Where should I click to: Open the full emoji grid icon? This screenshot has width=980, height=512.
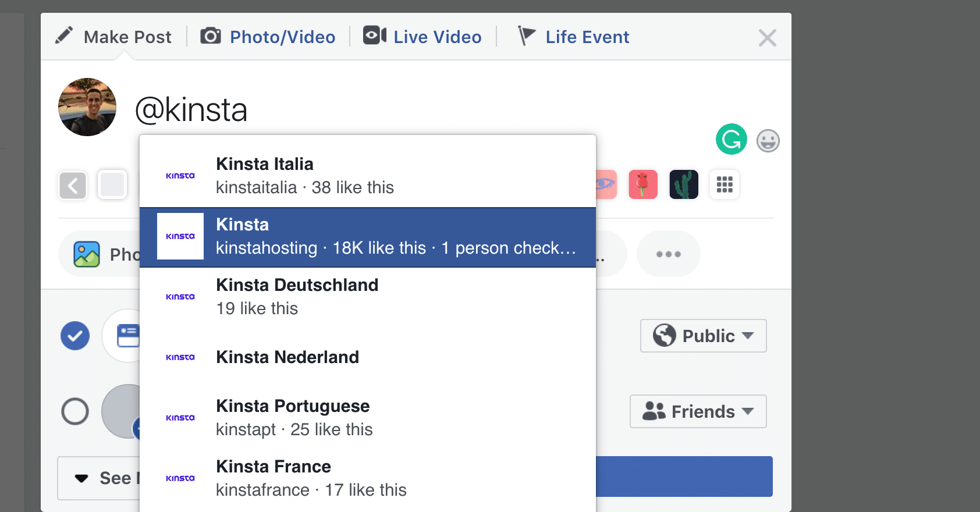click(x=724, y=184)
